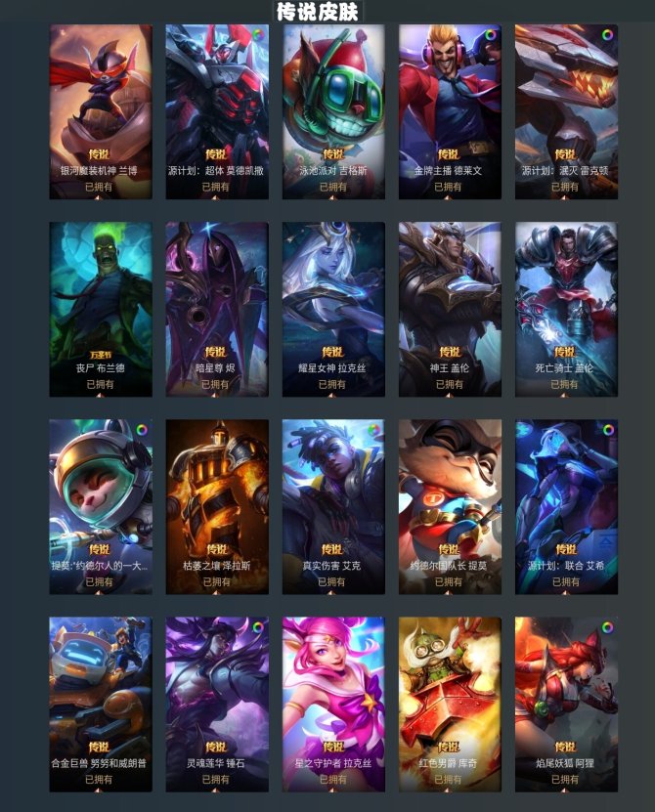Select the 传说皮肤 header tab
The height and width of the screenshot is (812, 655).
click(x=318, y=12)
